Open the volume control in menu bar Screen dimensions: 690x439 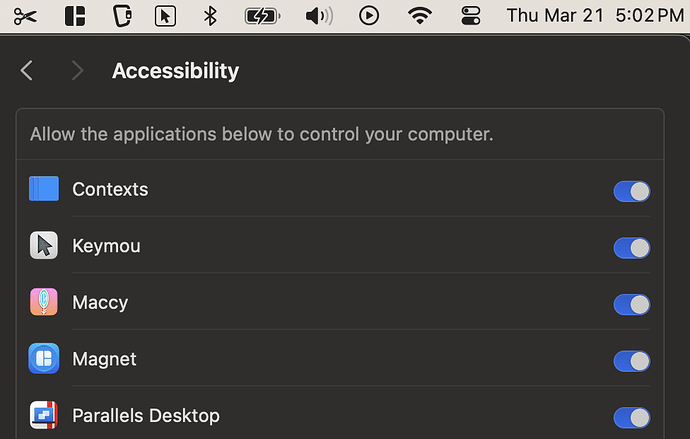[318, 16]
